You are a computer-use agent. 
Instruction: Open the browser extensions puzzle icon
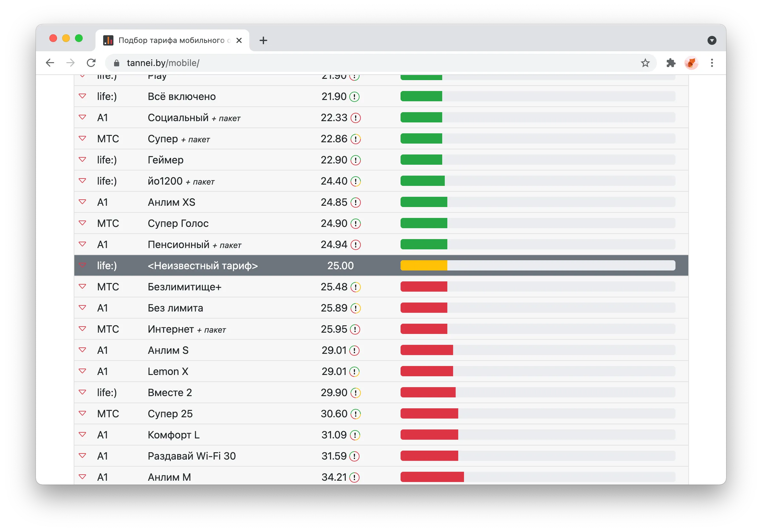[x=671, y=63]
